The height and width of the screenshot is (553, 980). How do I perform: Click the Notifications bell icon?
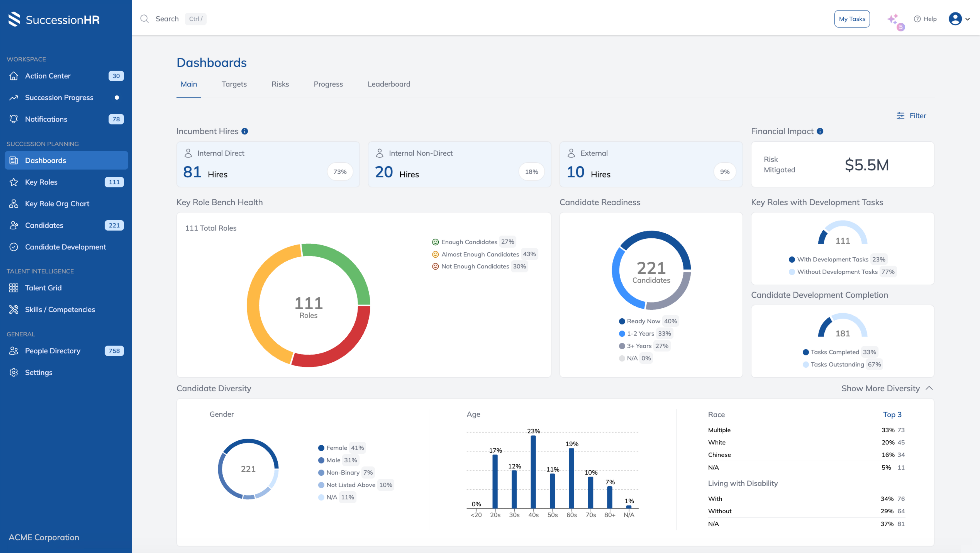(14, 119)
